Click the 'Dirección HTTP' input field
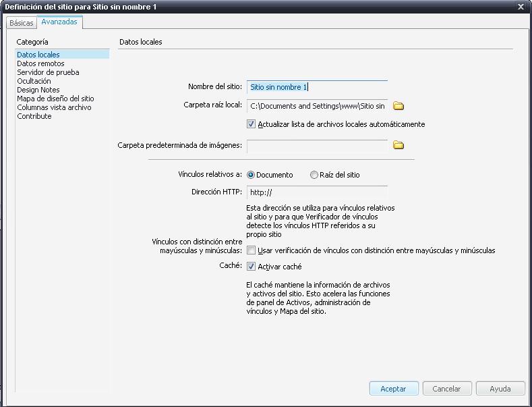This screenshot has width=532, height=407. (x=317, y=192)
